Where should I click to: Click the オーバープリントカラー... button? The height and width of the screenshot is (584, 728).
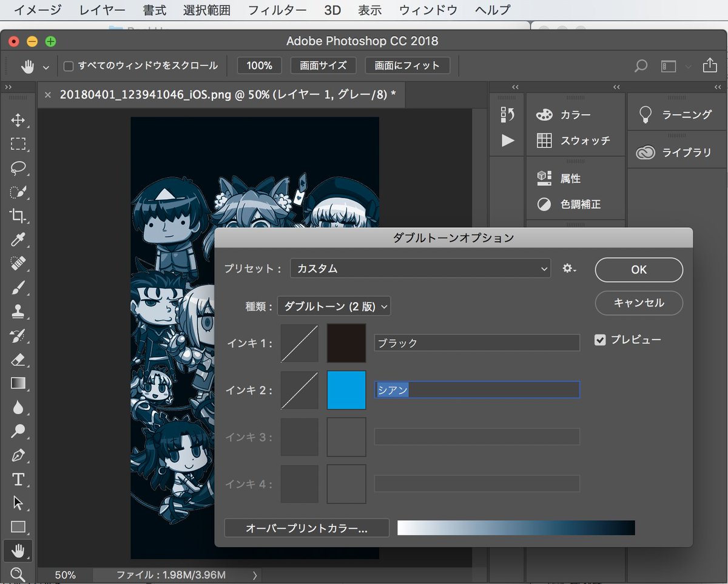click(306, 528)
